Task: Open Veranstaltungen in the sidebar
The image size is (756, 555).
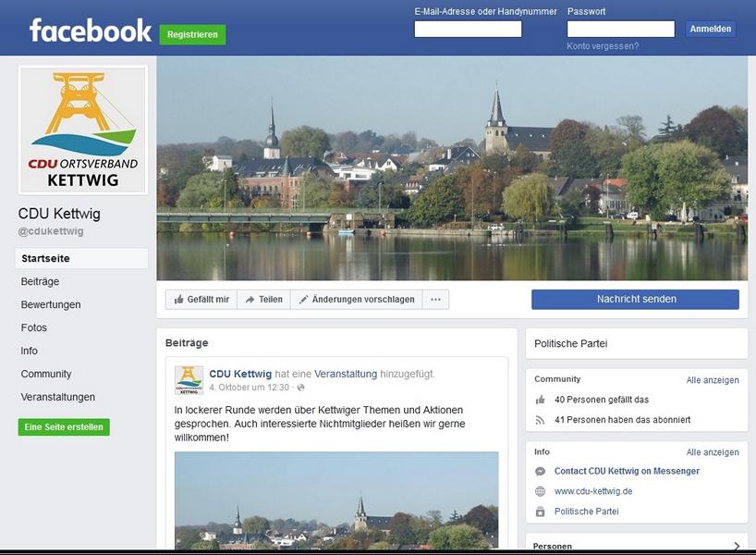Action: coord(58,397)
